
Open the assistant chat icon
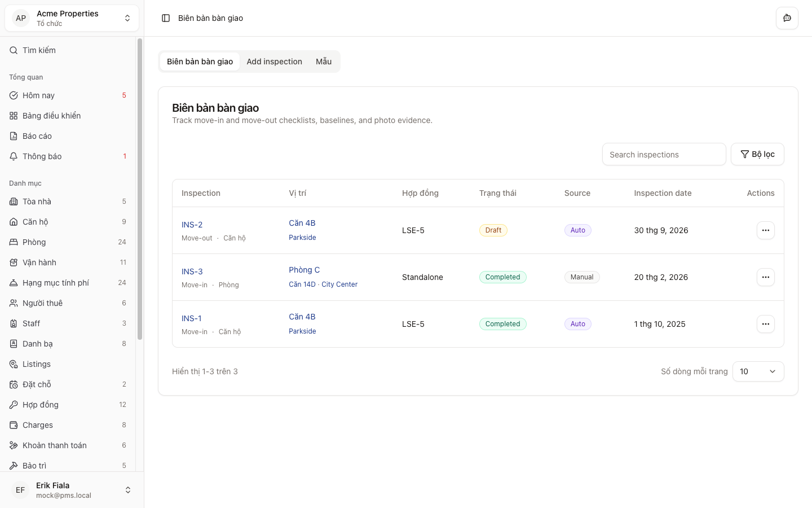tap(787, 18)
